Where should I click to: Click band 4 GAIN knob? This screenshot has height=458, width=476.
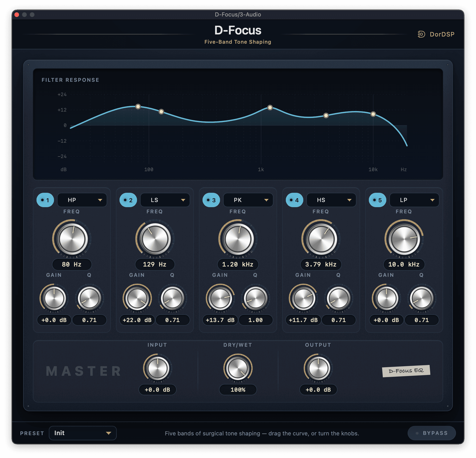303,298
